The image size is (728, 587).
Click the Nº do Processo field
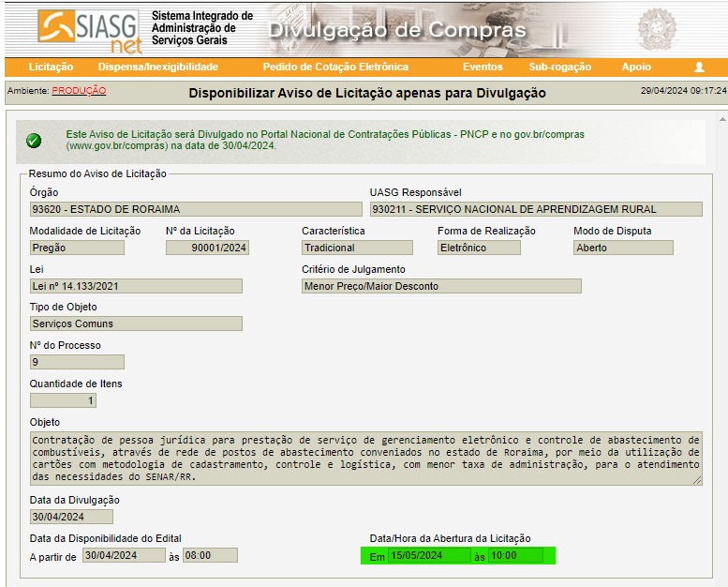coord(77,362)
